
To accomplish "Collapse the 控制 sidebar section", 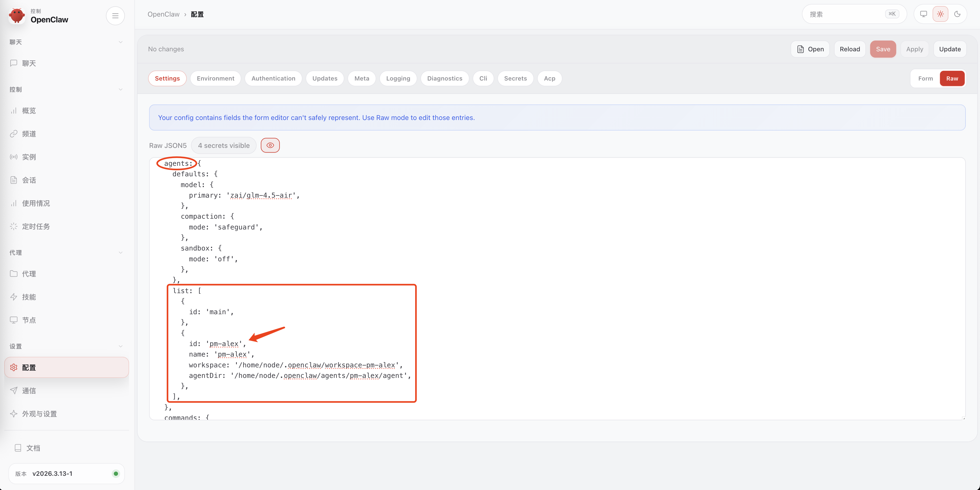I will [x=121, y=89].
